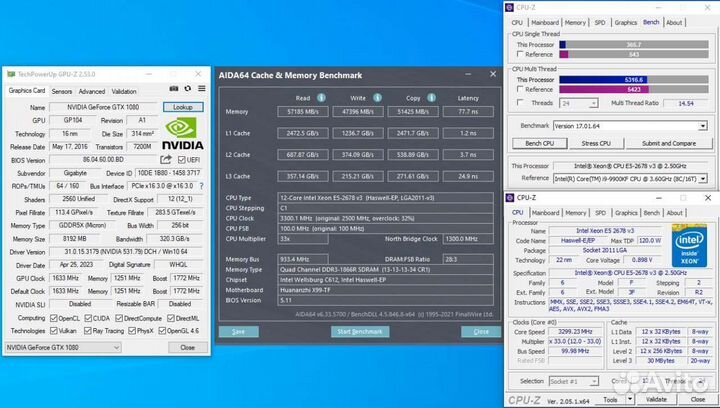Open the CPU-Z Tools dropdown arrow
The height and width of the screenshot is (408, 720).
(x=630, y=400)
